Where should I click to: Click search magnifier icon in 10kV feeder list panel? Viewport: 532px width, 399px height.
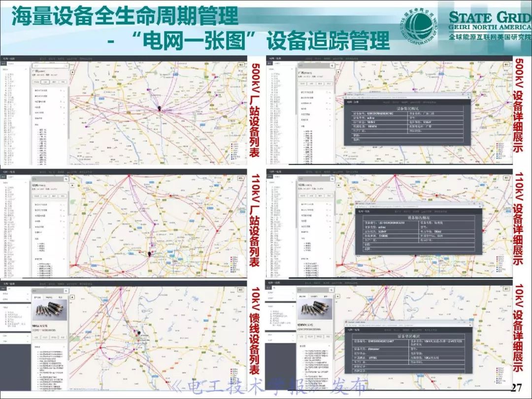click(x=66, y=291)
